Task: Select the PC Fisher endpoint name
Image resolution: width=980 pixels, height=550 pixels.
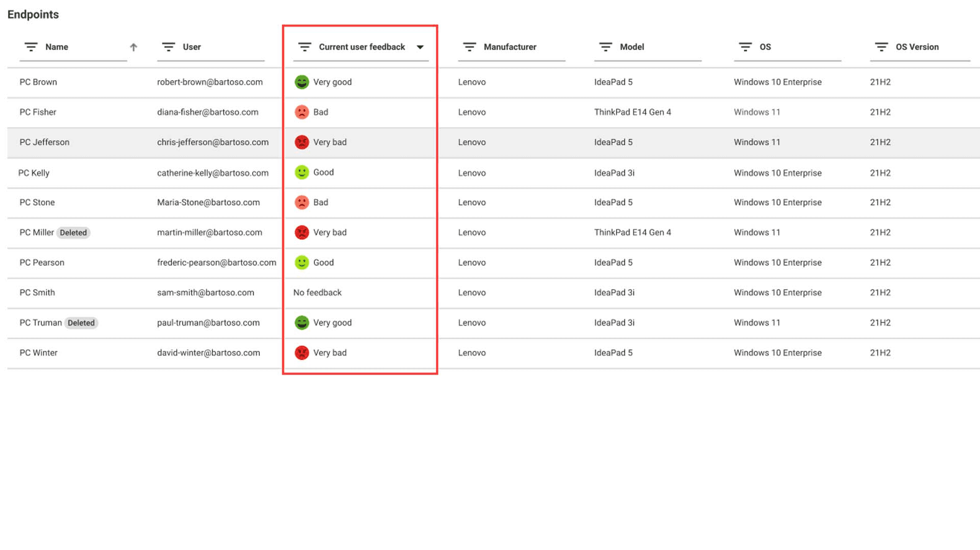Action: click(38, 112)
